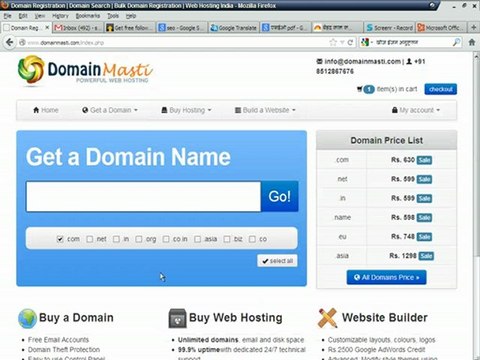
Task: Open the Bookmarks menu
Action: [x=88, y=16]
